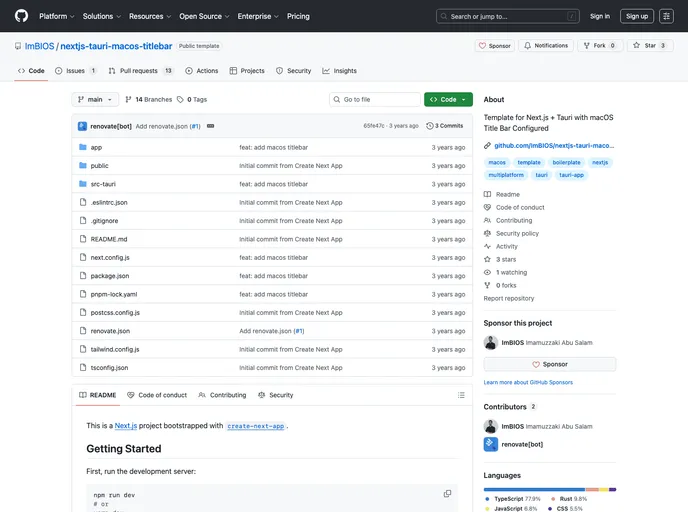Click the languages color bar
688x512 pixels.
coord(549,489)
